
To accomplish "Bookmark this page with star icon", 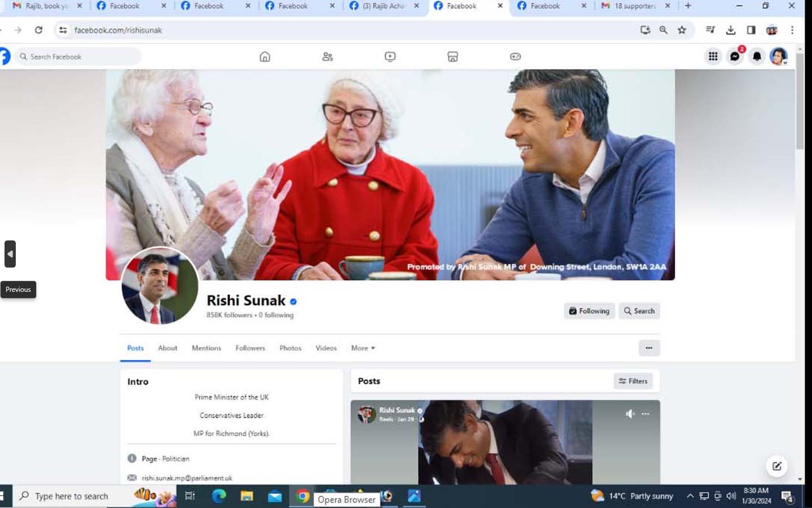I will click(682, 30).
